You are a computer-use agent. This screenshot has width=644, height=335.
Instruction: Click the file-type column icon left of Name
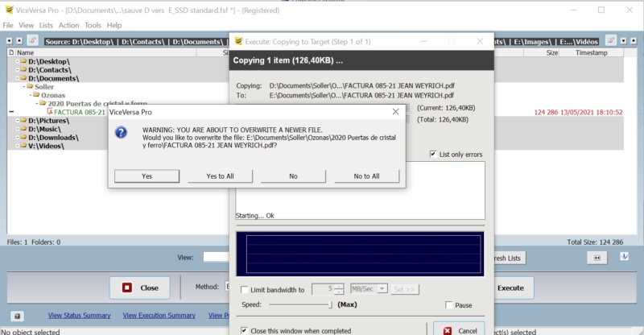click(11, 52)
